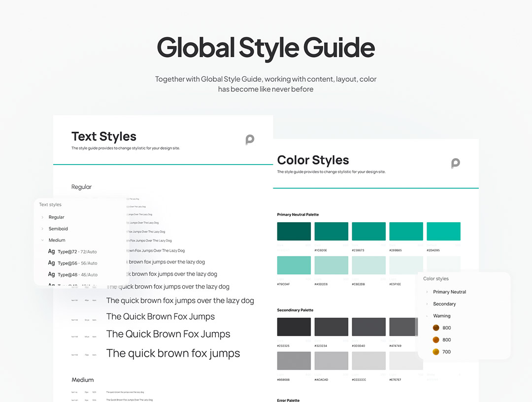Click the Ag icon beside Type@48
Viewport: 532px width, 402px height.
pyautogui.click(x=51, y=274)
